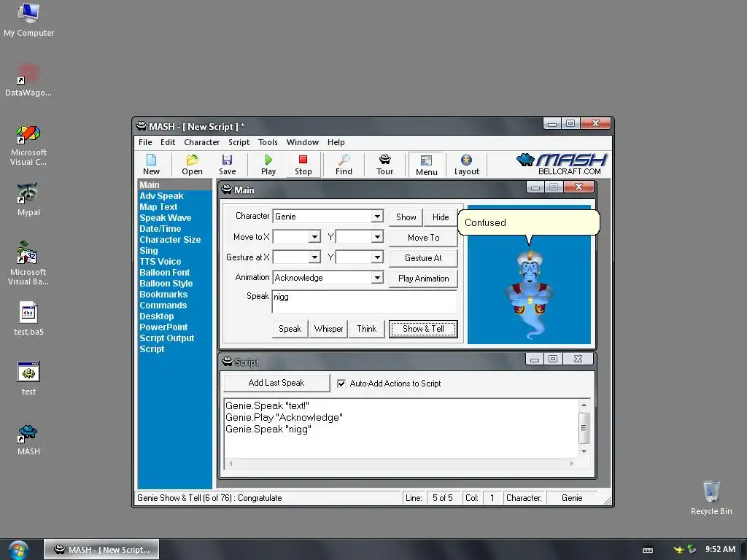The height and width of the screenshot is (560, 747).
Task: Click the Play Animation button
Action: coord(424,279)
